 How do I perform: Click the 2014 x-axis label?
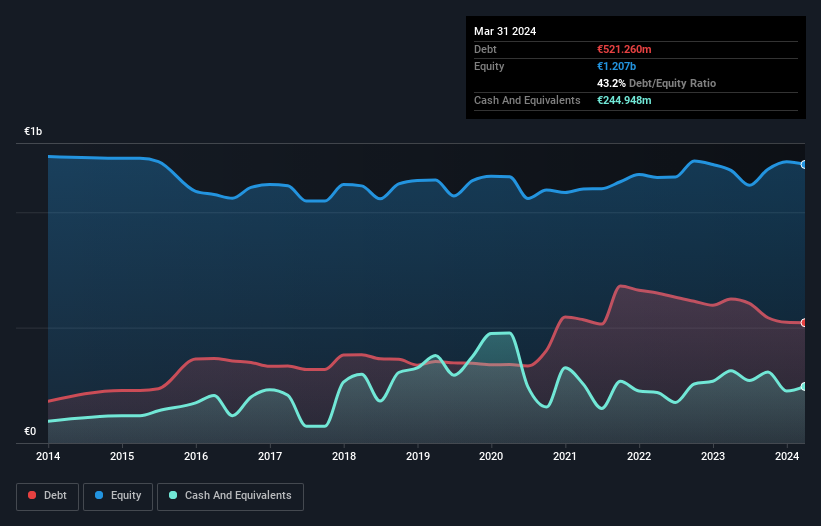tap(48, 456)
